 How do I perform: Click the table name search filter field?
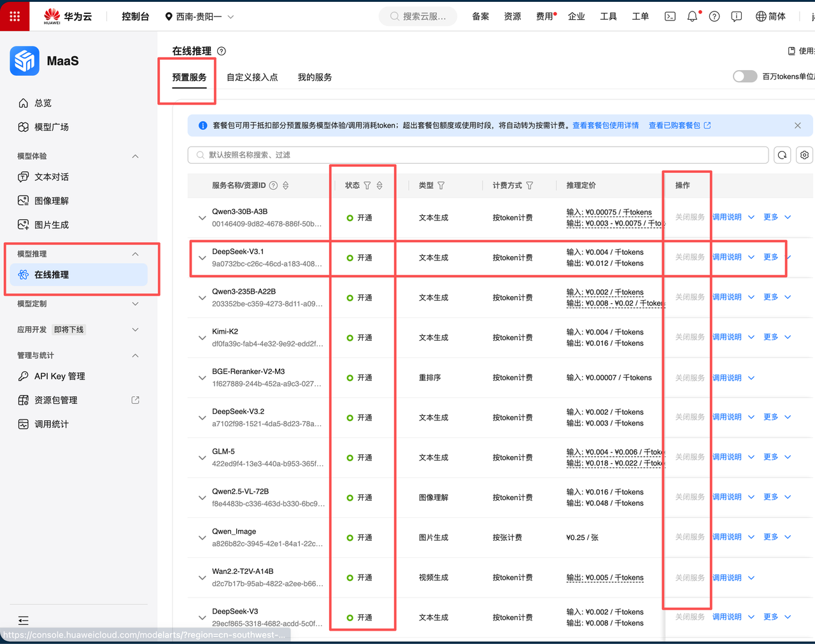click(478, 155)
